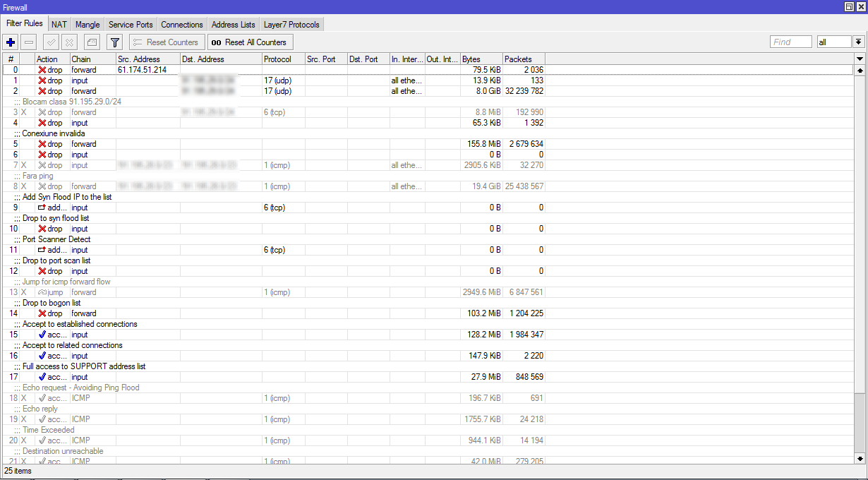Open the Service Ports tab
This screenshot has width=868, height=480.
[x=131, y=25]
